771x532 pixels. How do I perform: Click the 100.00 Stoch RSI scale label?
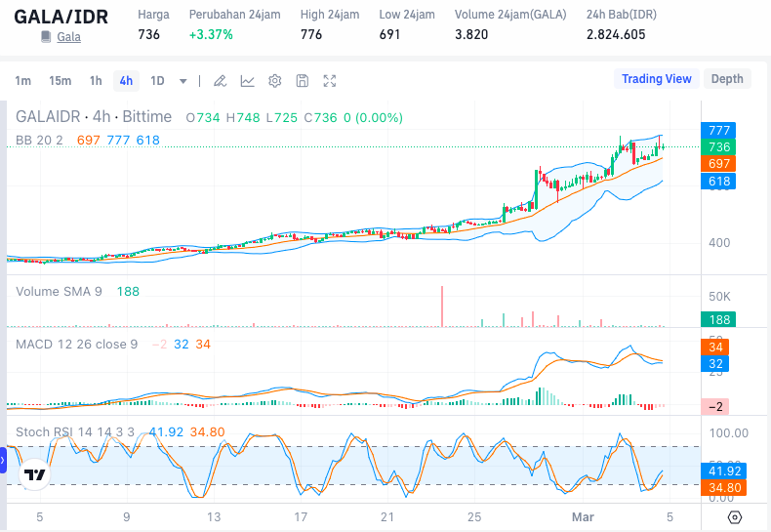pyautogui.click(x=729, y=433)
